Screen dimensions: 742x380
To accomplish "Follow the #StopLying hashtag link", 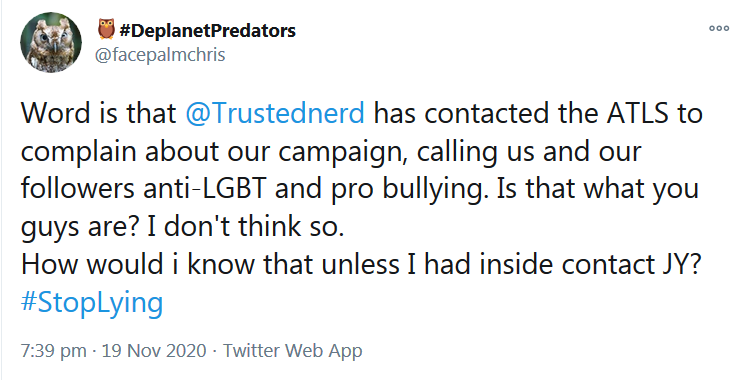I will point(92,303).
